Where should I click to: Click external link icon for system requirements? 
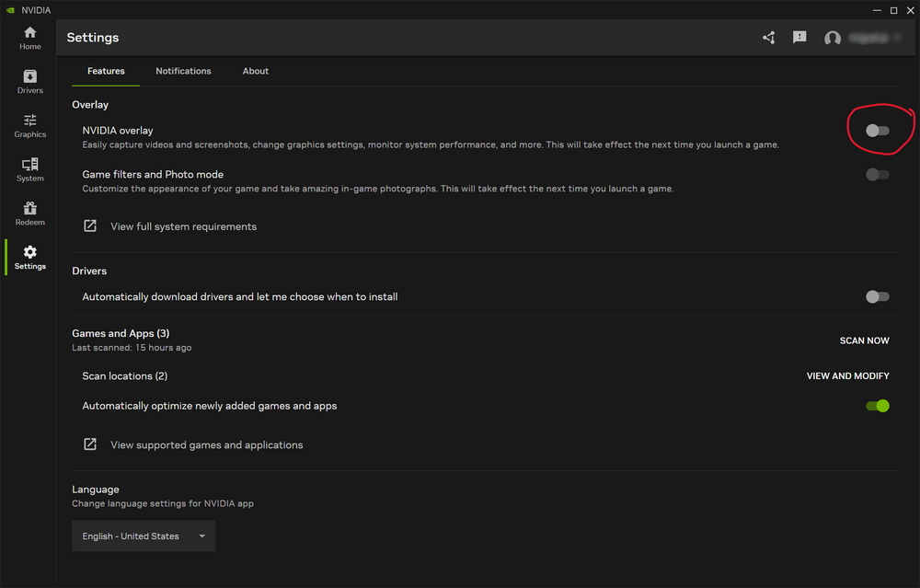pos(90,226)
